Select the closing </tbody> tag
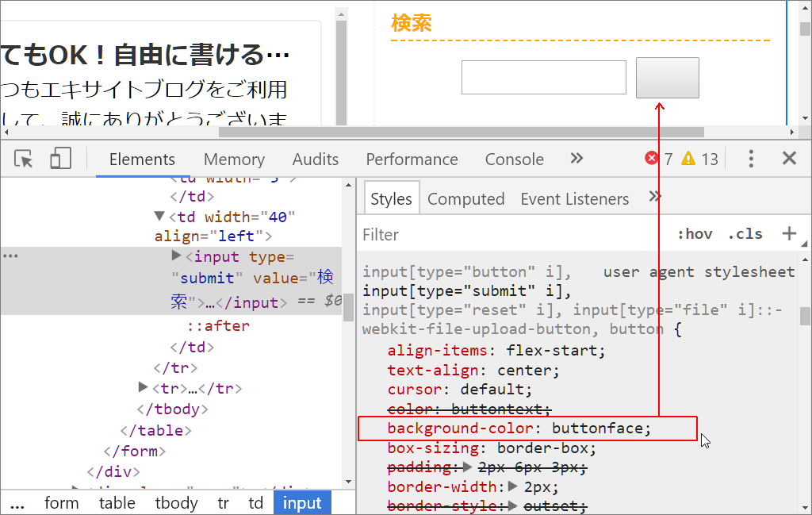The image size is (812, 515). tap(172, 409)
